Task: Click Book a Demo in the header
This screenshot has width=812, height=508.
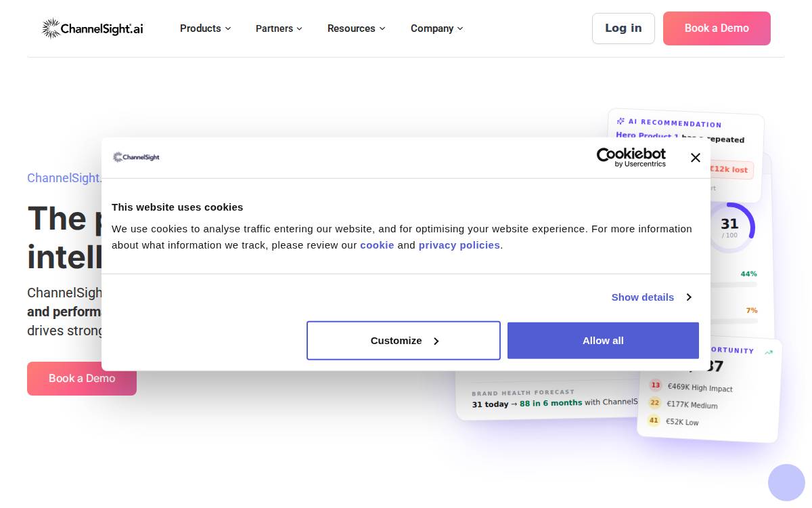Action: click(717, 28)
